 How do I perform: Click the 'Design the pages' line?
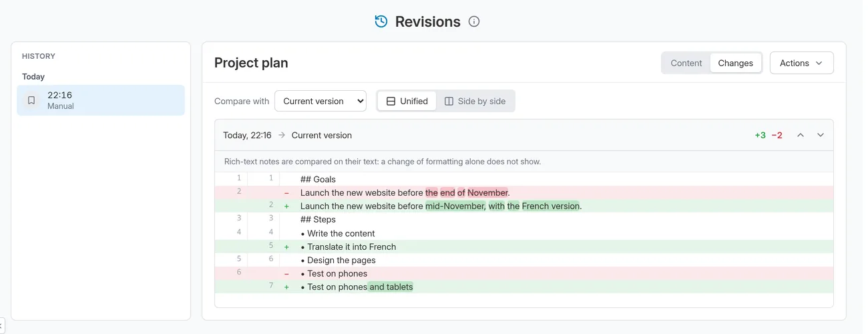tap(524, 260)
